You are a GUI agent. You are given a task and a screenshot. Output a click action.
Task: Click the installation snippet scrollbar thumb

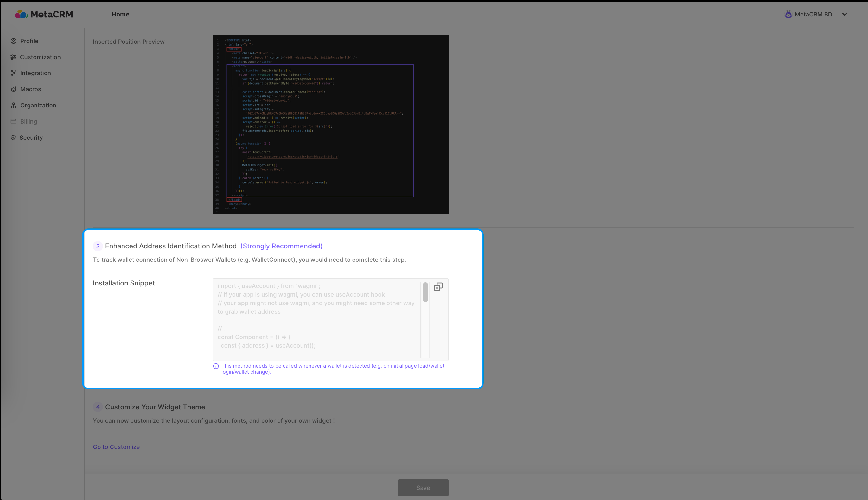click(x=425, y=292)
